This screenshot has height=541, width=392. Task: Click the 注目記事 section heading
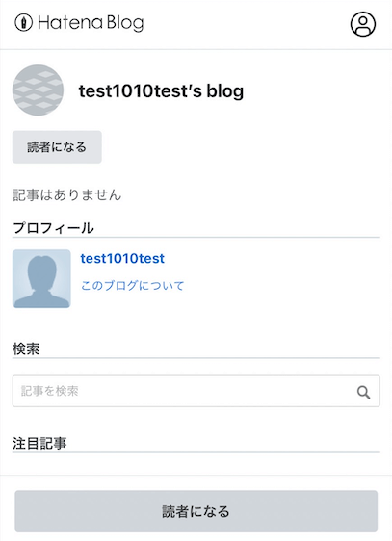coord(39,444)
